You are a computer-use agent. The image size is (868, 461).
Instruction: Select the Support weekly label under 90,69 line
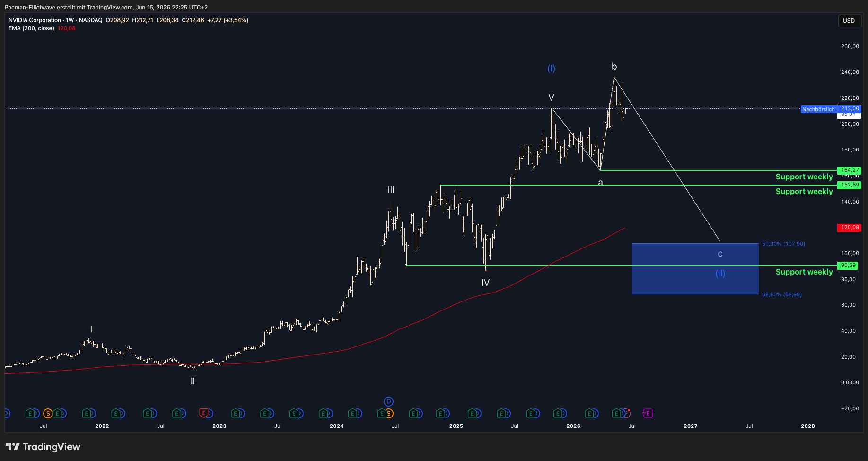[x=804, y=272]
